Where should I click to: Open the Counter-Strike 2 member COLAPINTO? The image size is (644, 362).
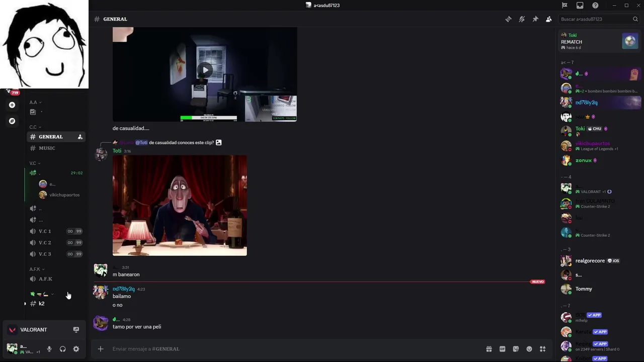600,204
